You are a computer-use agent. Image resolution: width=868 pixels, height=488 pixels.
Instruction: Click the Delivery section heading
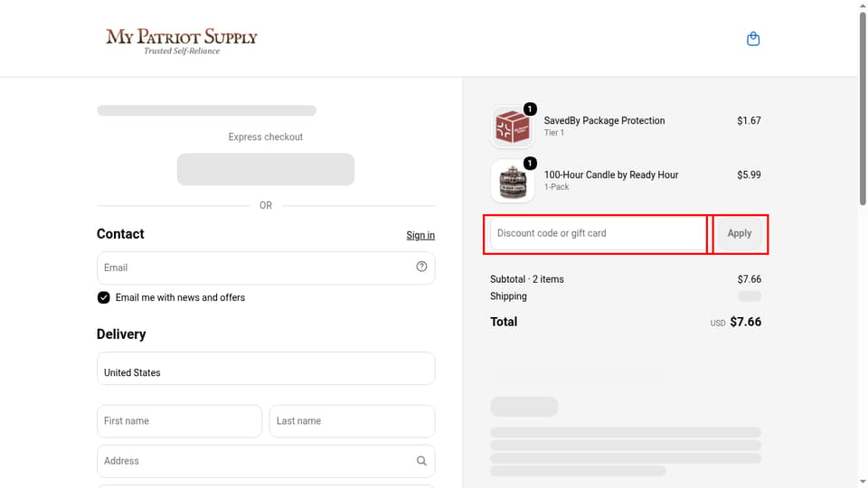tap(121, 334)
